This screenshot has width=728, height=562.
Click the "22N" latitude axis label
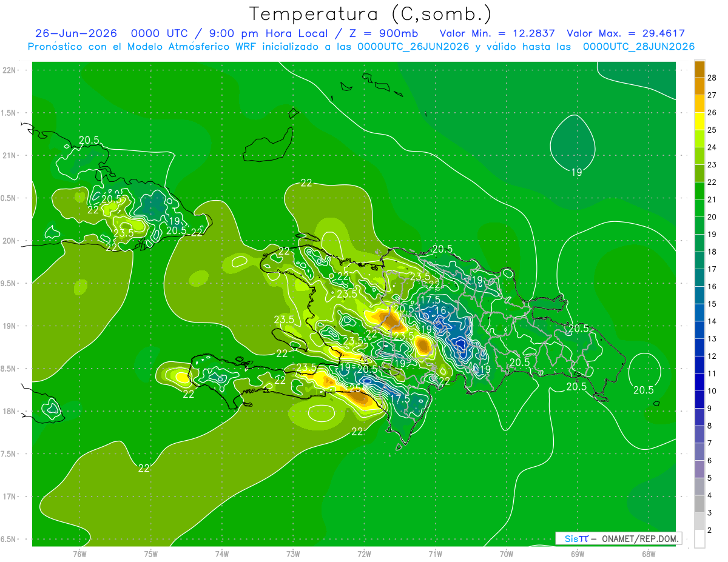click(x=9, y=70)
